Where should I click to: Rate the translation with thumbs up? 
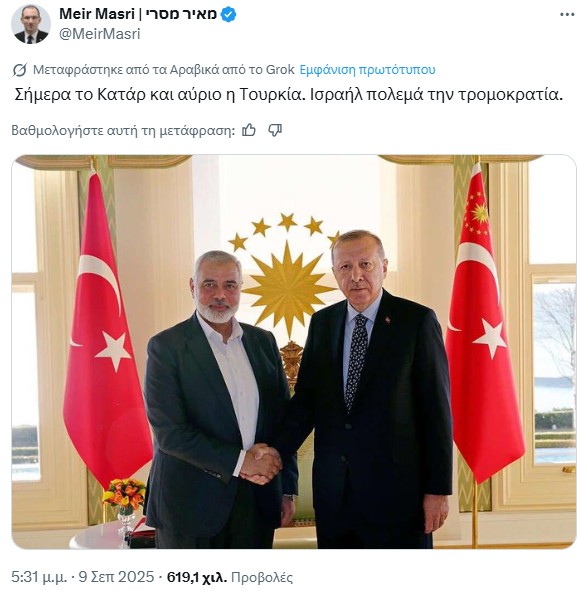click(x=249, y=130)
